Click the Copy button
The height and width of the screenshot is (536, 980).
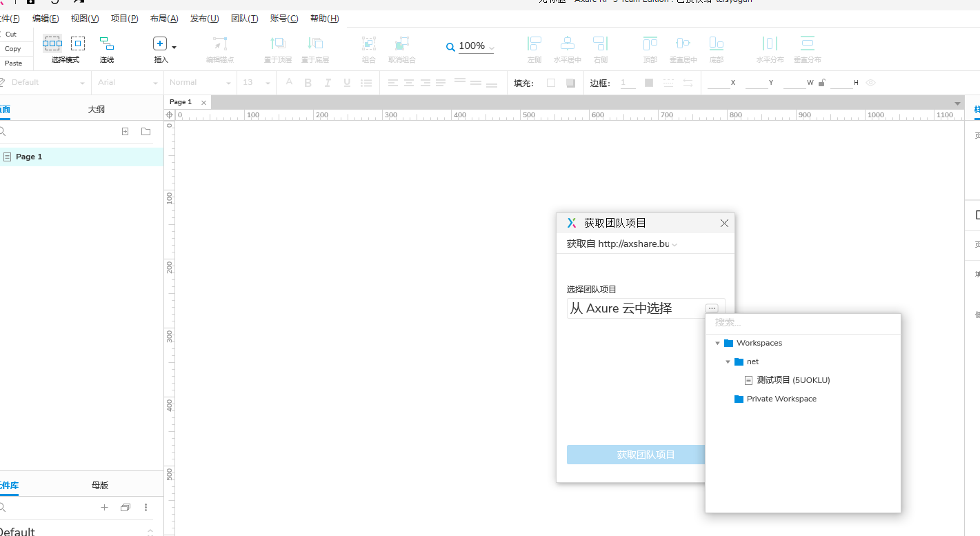[x=13, y=49]
